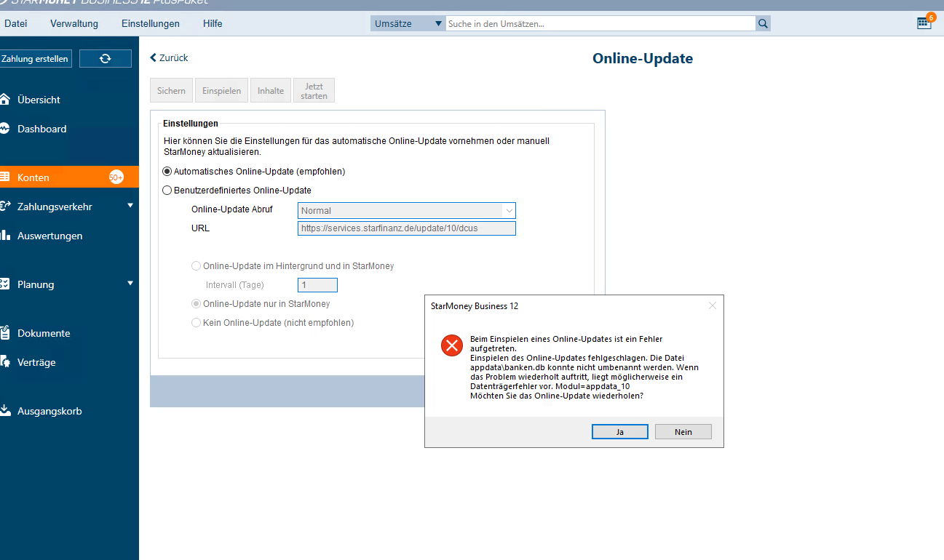This screenshot has width=944, height=560.
Task: Open the Hilfe menu
Action: (213, 24)
